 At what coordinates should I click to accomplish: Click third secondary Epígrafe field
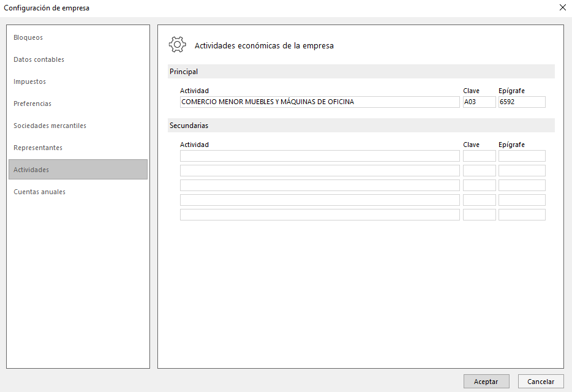coord(522,185)
